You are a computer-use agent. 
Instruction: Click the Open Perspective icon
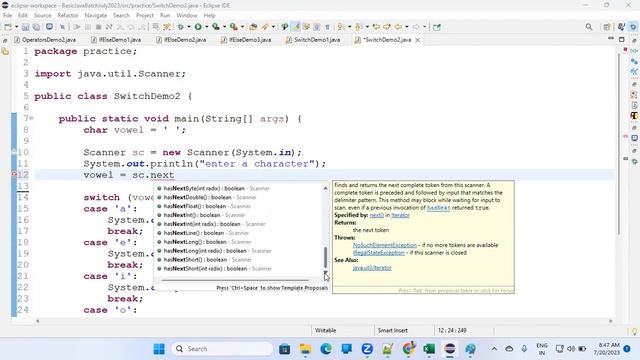pyautogui.click(x=607, y=27)
